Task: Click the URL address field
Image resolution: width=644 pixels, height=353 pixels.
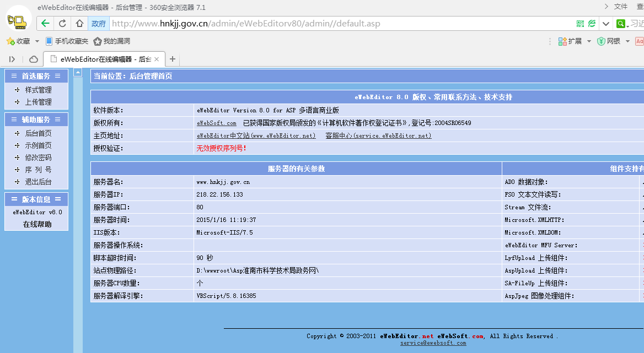Action: pos(341,23)
